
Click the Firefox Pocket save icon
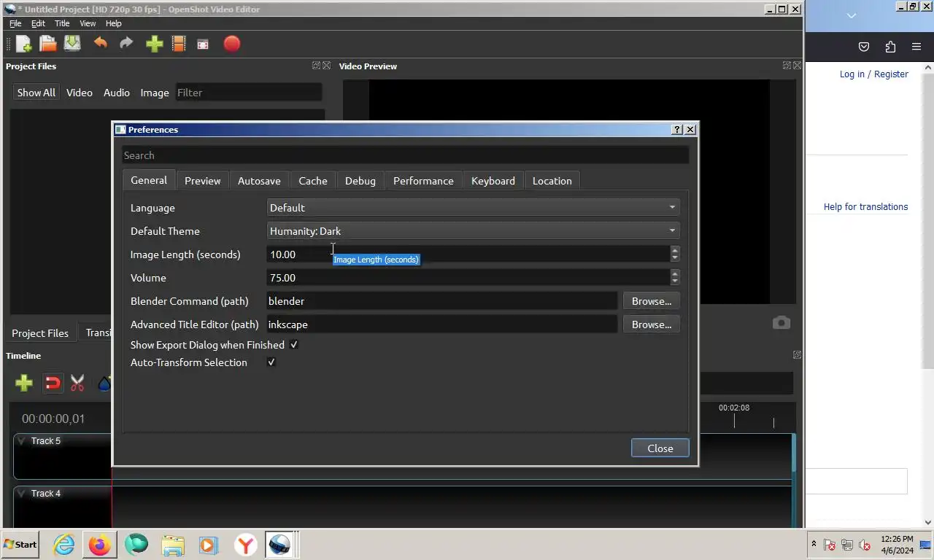(864, 47)
